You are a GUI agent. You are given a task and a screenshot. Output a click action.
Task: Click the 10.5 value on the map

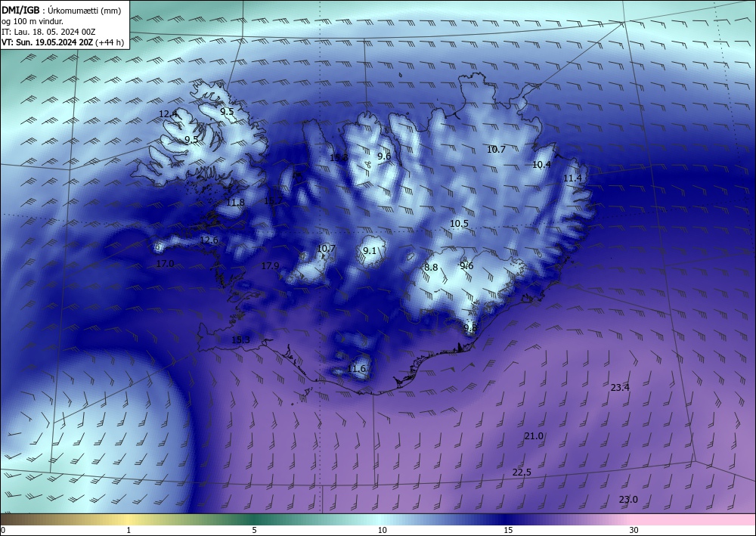[x=459, y=224]
